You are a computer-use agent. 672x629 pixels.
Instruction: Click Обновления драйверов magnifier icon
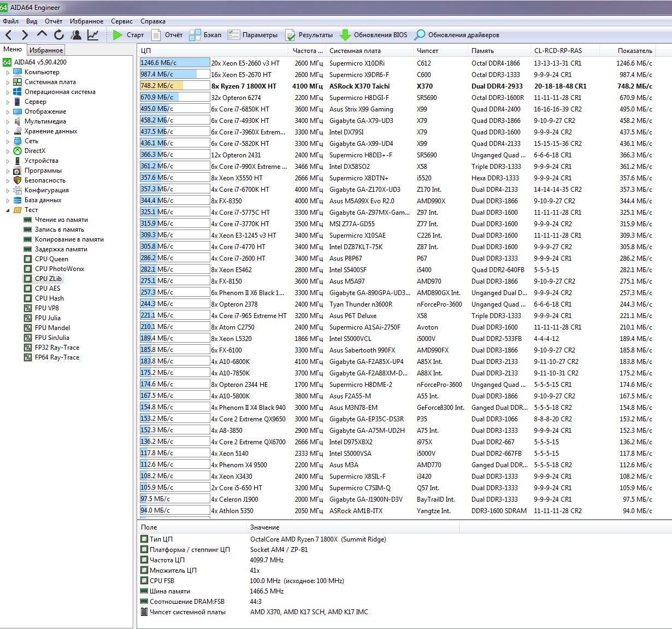click(420, 35)
